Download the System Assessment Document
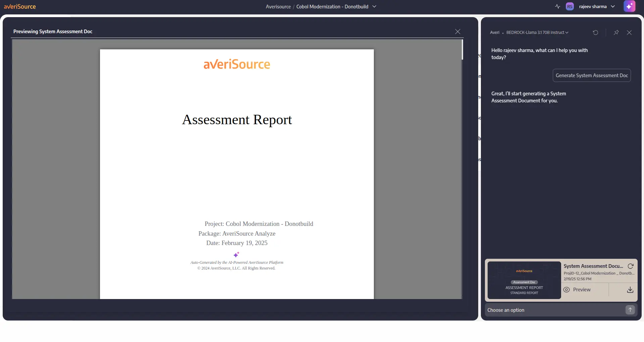Viewport: 644px width, 342px height. point(630,290)
